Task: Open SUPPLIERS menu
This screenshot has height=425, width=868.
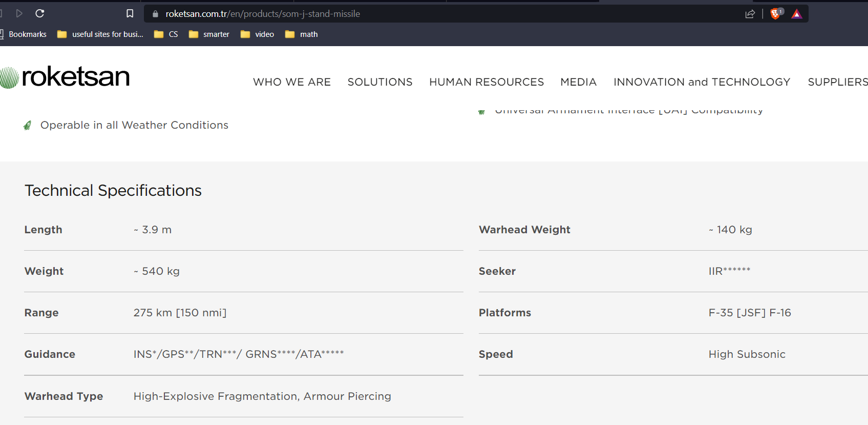Action: (838, 82)
